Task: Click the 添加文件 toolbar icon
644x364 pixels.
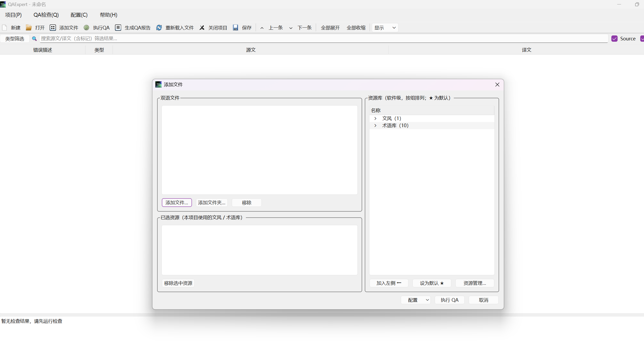Action: 53,28
